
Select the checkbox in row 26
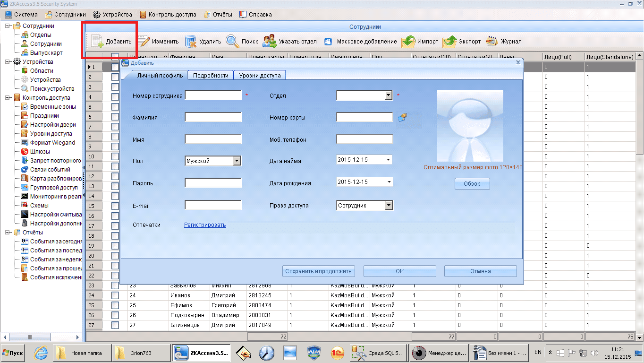tap(115, 315)
